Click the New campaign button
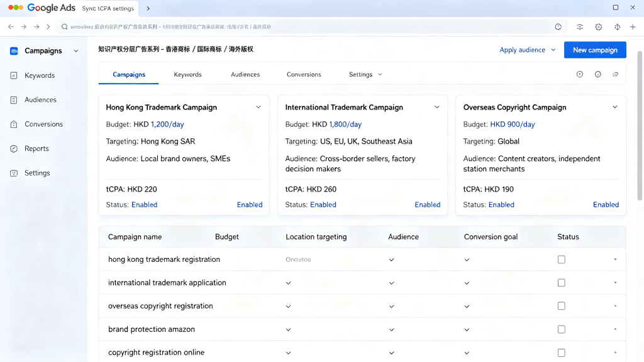The image size is (644, 362). (x=595, y=50)
